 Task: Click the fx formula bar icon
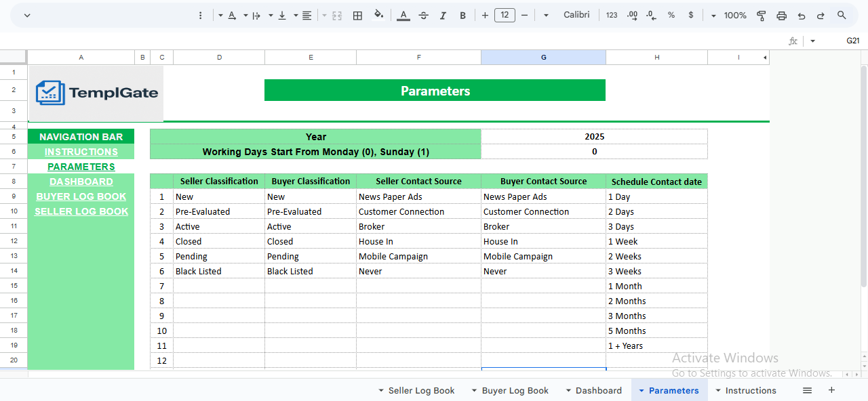pos(793,41)
